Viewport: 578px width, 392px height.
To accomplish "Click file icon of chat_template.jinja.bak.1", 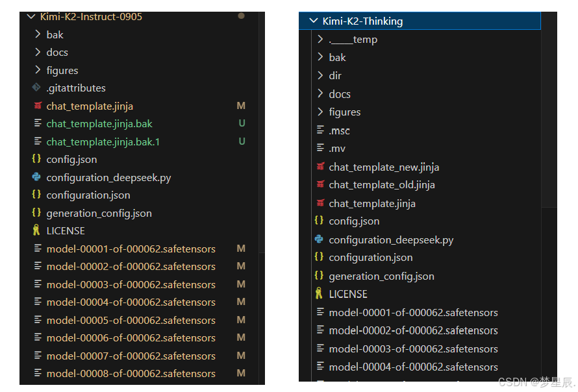I will [38, 141].
